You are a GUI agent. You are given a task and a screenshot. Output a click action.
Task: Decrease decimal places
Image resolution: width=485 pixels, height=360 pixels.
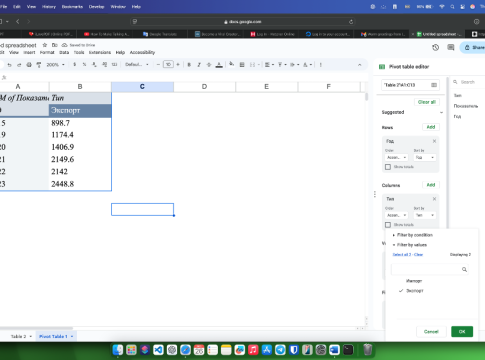[x=94, y=65]
